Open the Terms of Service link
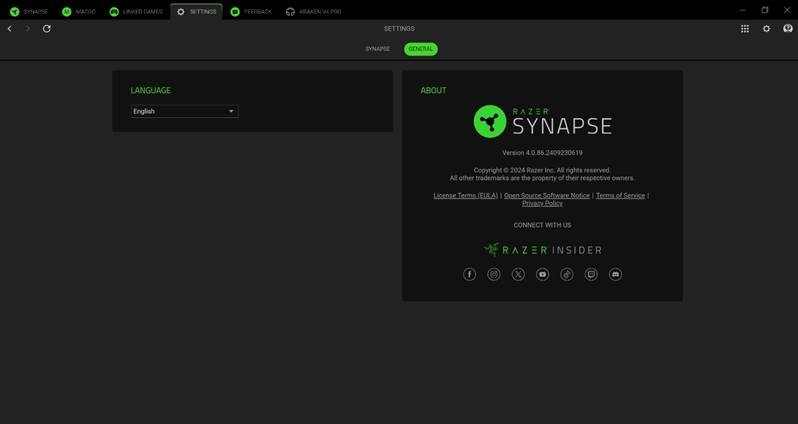The image size is (798, 424). 620,195
